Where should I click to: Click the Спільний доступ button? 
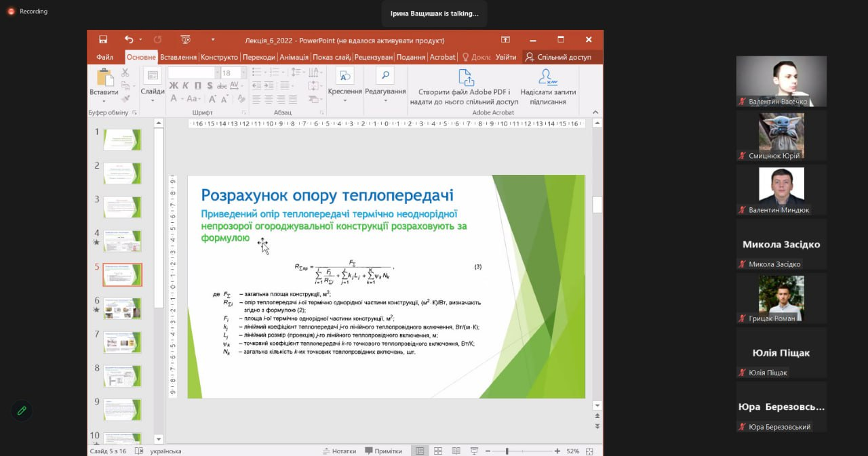tap(558, 58)
